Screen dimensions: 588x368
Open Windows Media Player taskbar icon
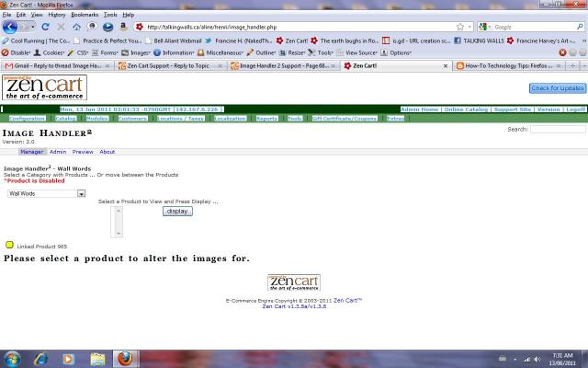[68, 359]
